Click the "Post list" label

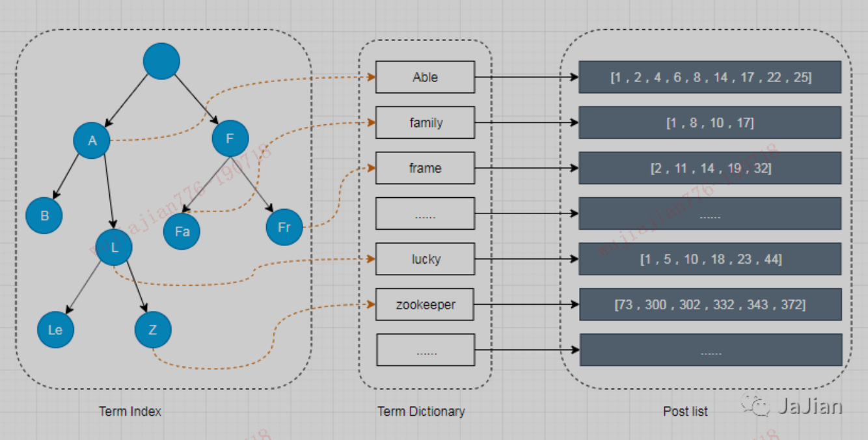tap(686, 411)
